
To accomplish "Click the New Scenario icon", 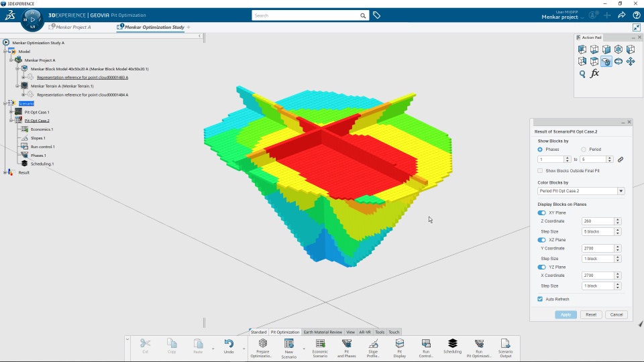I will pos(288,348).
